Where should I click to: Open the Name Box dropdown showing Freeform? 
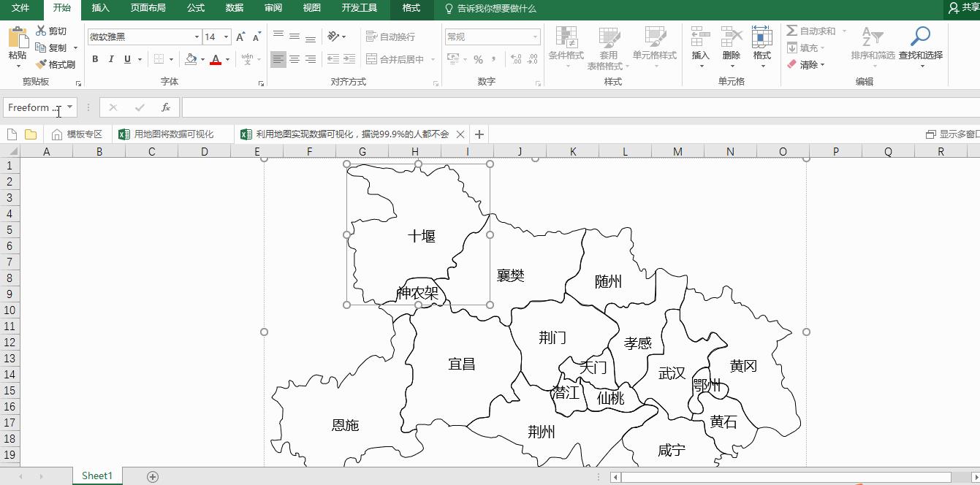[x=69, y=107]
